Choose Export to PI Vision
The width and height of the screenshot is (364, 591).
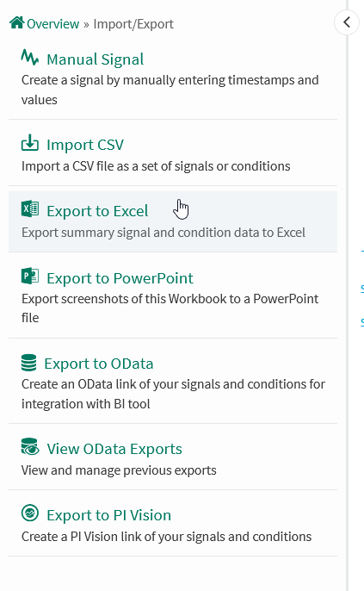[x=108, y=515]
